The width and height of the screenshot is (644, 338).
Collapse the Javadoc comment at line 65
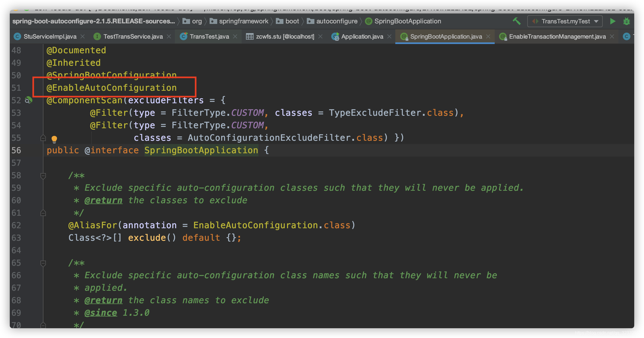(x=43, y=263)
